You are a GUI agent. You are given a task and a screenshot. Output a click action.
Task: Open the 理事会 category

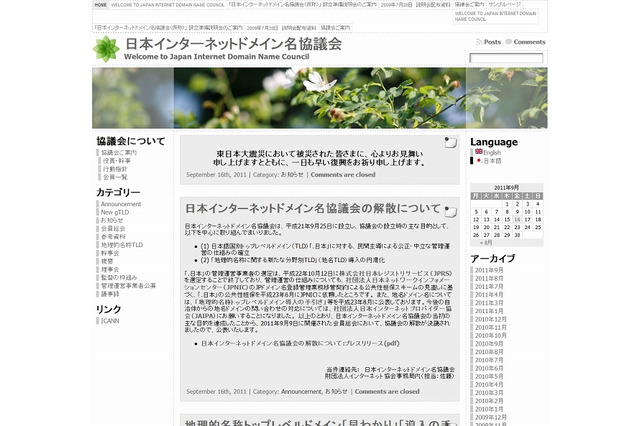(110, 269)
